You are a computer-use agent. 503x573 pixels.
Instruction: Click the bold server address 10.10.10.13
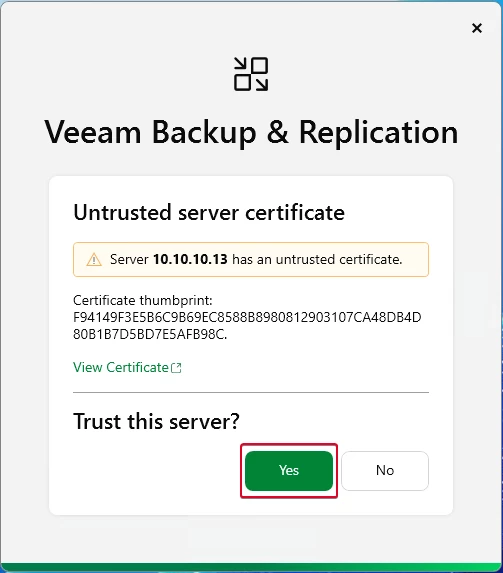point(190,259)
